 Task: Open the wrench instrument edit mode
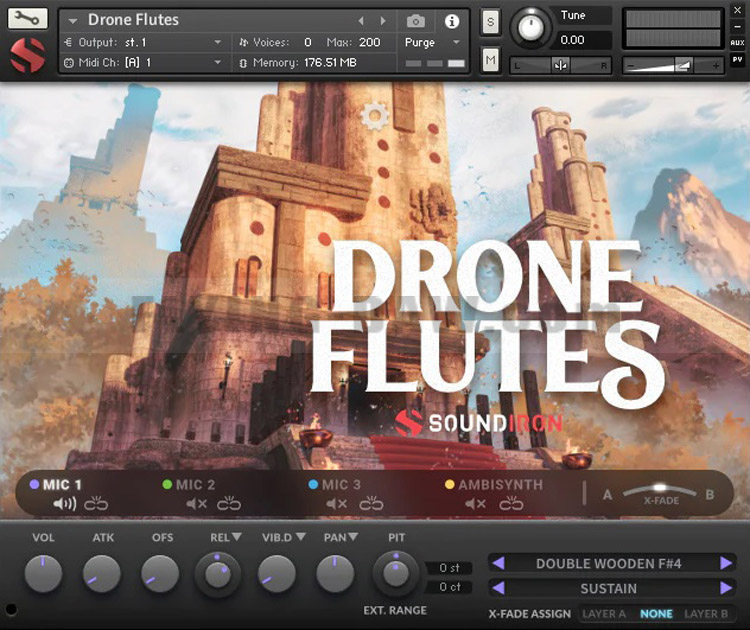[28, 18]
